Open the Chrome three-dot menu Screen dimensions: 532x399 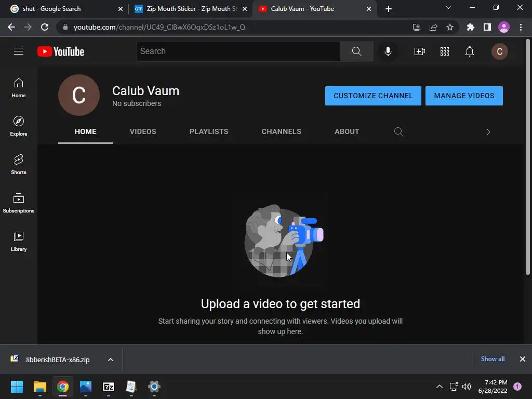pyautogui.click(x=521, y=27)
